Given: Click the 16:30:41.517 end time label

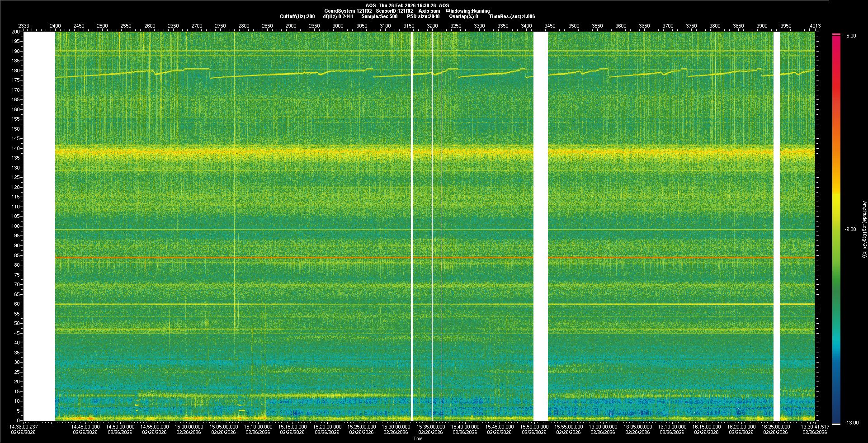Looking at the screenshot, I should (x=815, y=427).
